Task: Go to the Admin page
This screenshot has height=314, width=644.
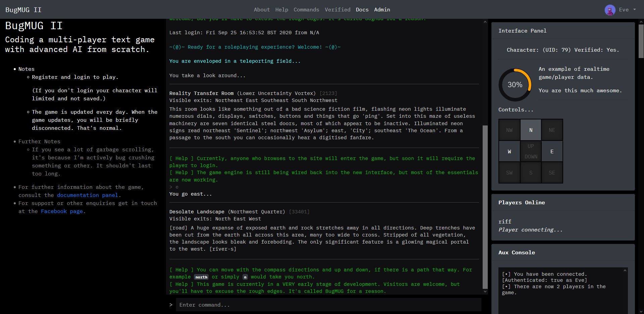Action: [382, 10]
